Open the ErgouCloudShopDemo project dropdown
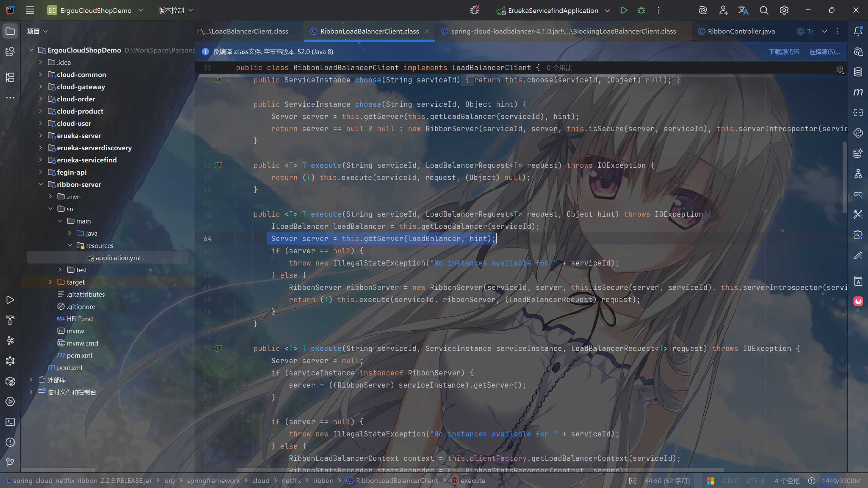Image resolution: width=868 pixels, height=488 pixels. pos(95,10)
